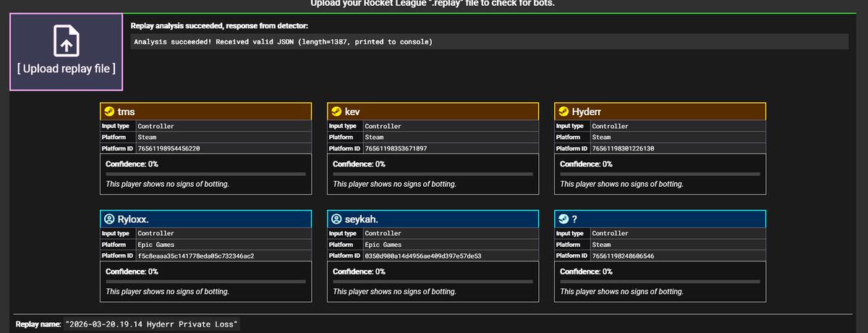Click Confidence: 0% text in Hyderr card
This screenshot has height=333, width=868.
point(586,164)
